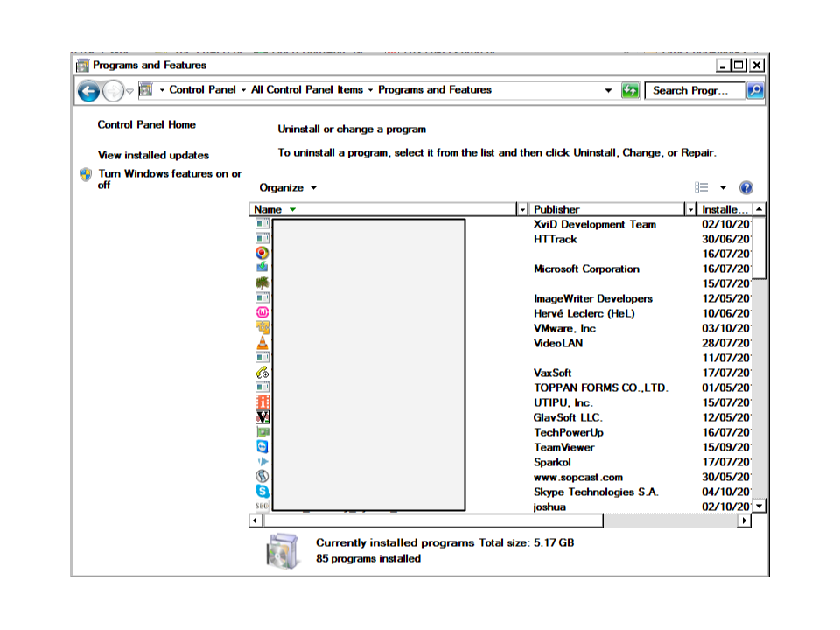Click the horizontal scrollbar thumb
This screenshot has height=630, width=840.
433,521
